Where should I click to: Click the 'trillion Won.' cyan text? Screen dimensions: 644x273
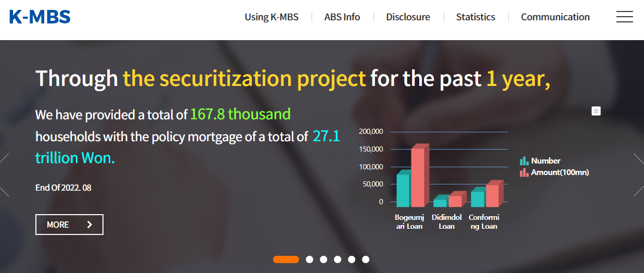pyautogui.click(x=75, y=158)
